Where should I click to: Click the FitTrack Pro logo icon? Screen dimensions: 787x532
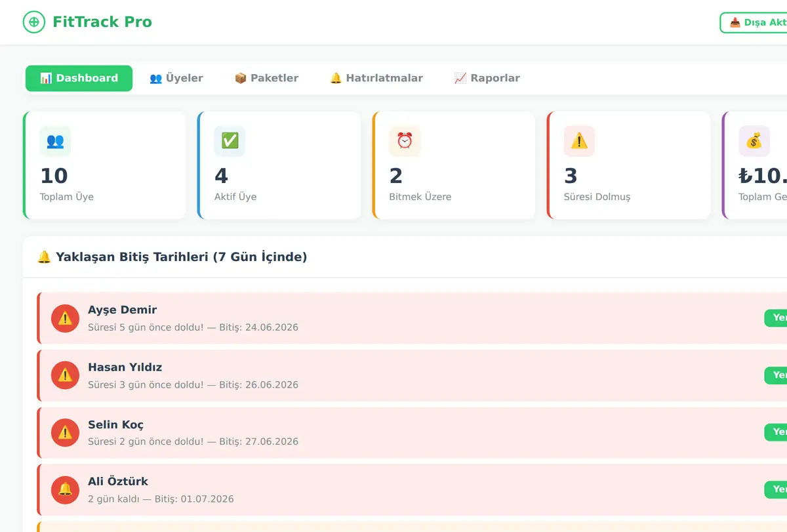pyautogui.click(x=34, y=22)
